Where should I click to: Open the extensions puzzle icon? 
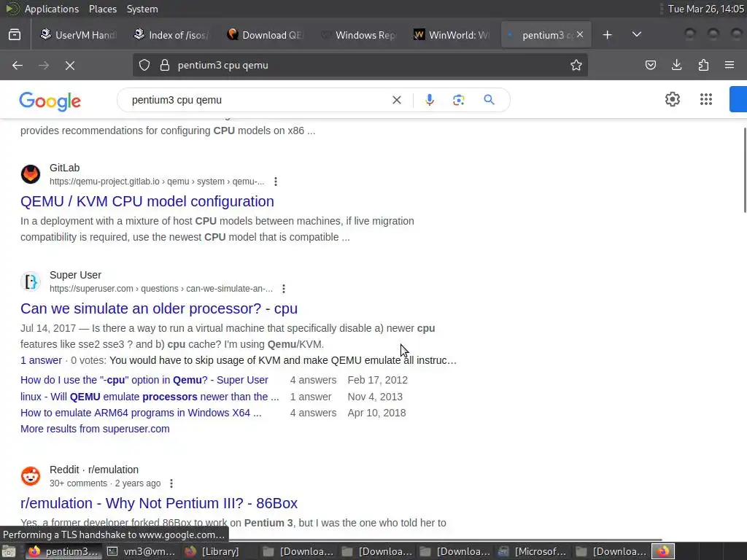click(703, 65)
